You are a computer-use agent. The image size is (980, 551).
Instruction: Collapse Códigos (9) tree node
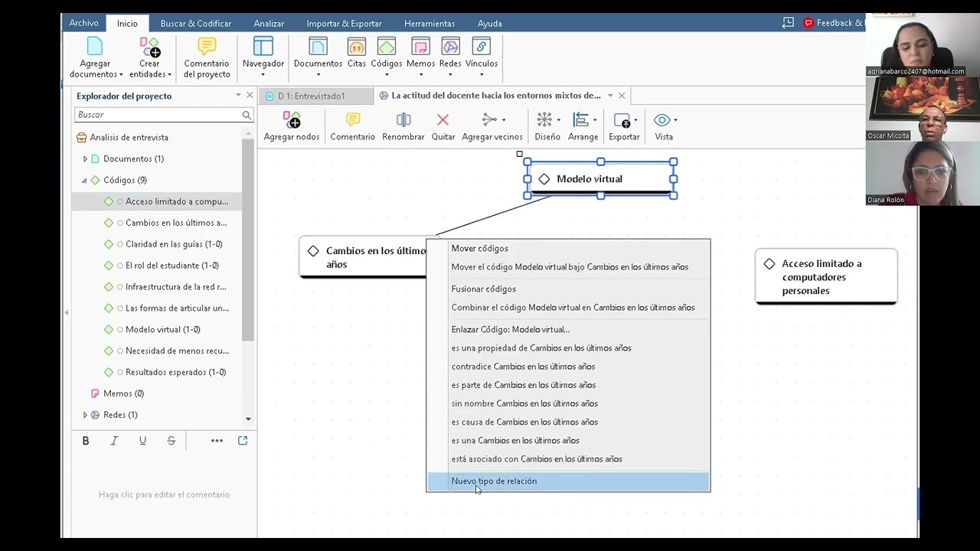point(84,181)
